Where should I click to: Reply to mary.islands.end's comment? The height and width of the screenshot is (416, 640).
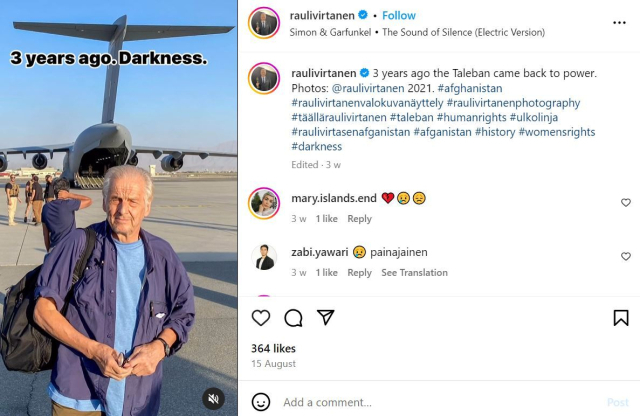[x=359, y=219]
